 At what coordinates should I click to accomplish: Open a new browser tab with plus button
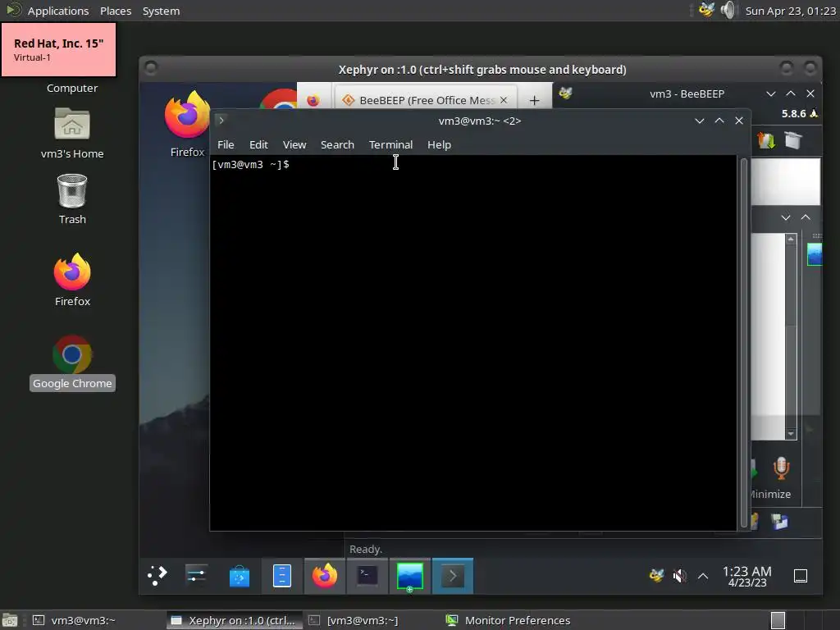tap(534, 100)
